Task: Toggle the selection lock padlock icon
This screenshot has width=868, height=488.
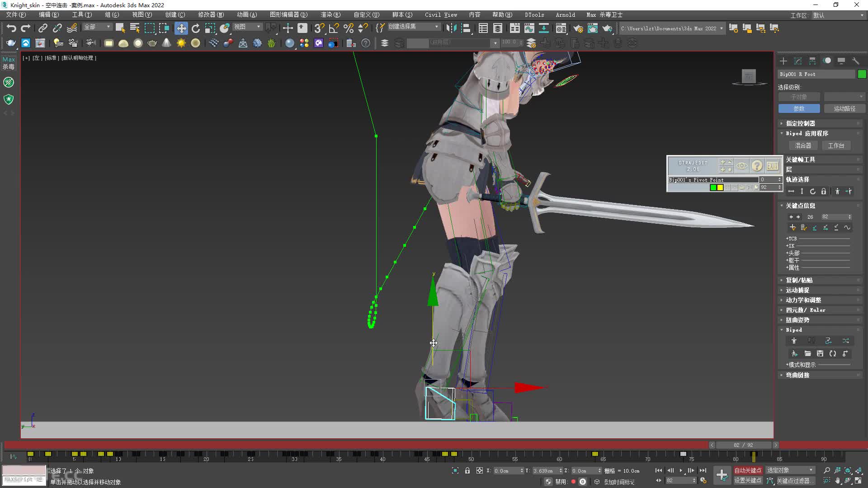Action: pyautogui.click(x=467, y=470)
